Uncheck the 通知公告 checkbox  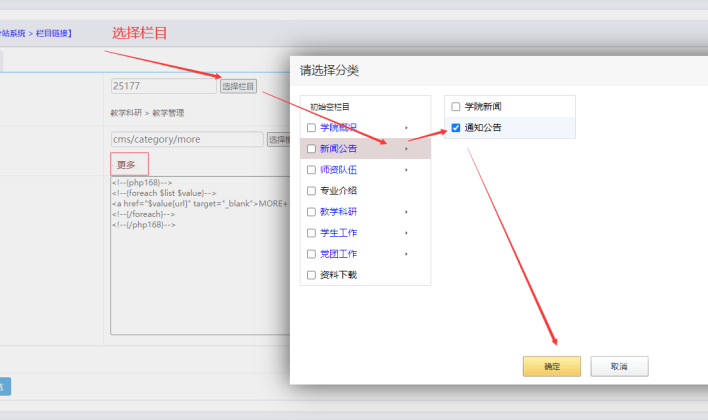click(456, 128)
